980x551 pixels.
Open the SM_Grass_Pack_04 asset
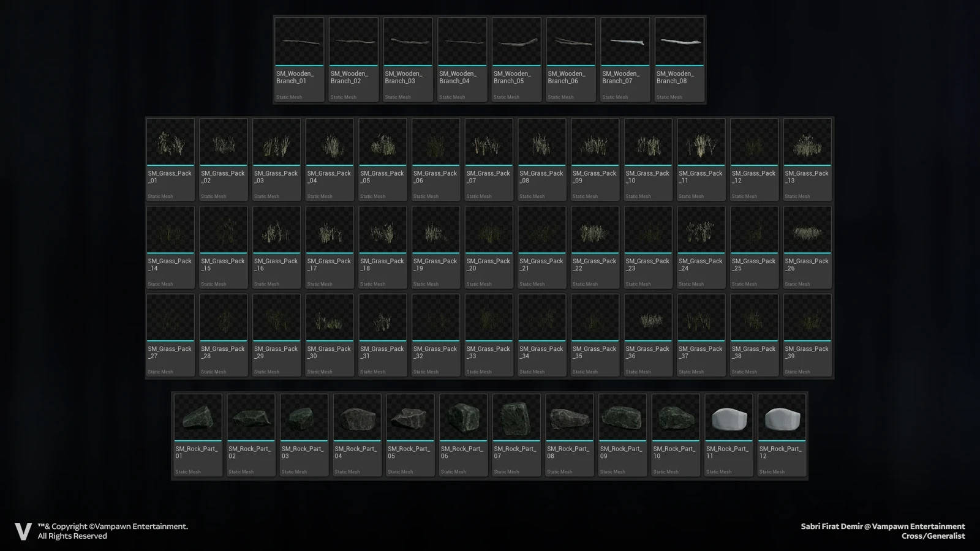pyautogui.click(x=330, y=159)
